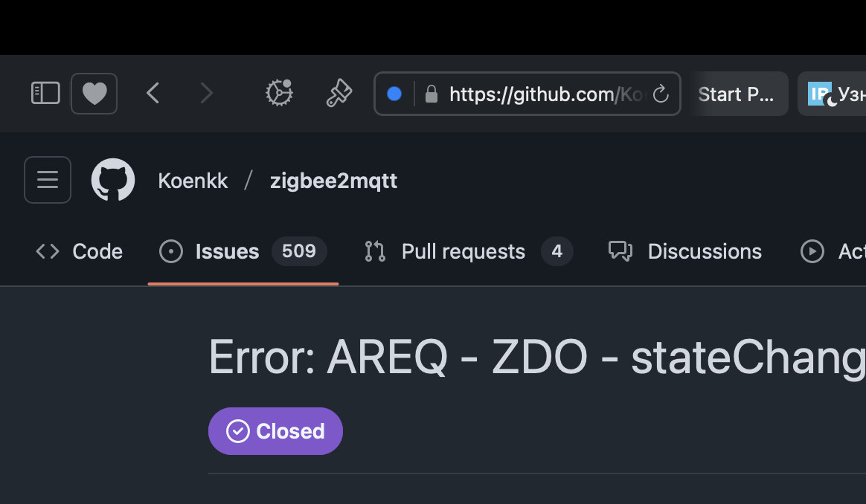866x504 pixels.
Task: Go back to the previous page
Action: 153,94
